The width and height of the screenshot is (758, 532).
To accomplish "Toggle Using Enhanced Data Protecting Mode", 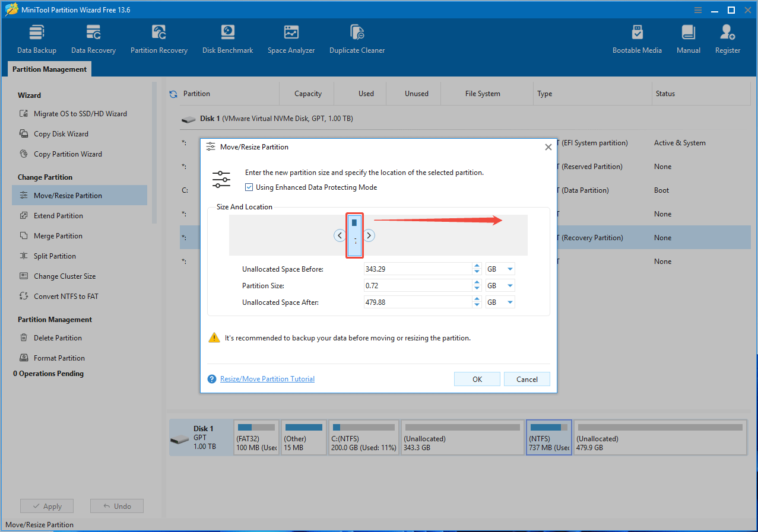I will [249, 187].
